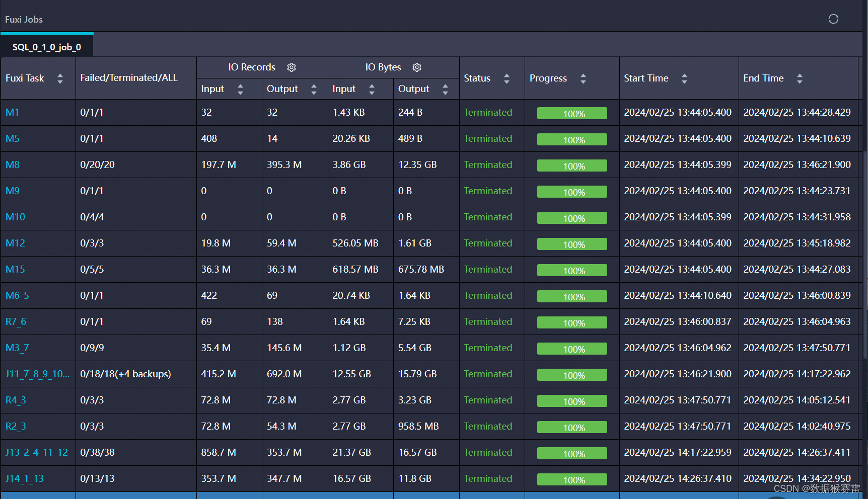Sort by Output under IO Bytes

(x=445, y=89)
